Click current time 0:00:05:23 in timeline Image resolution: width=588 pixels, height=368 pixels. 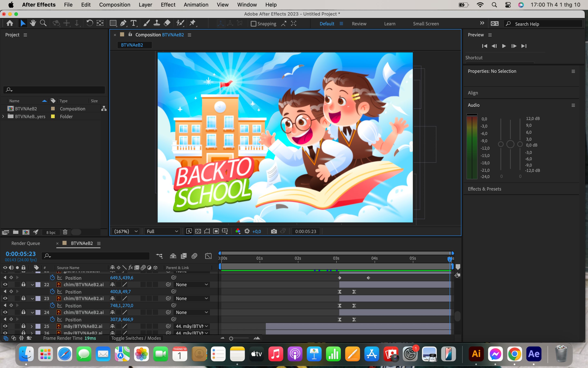point(21,254)
